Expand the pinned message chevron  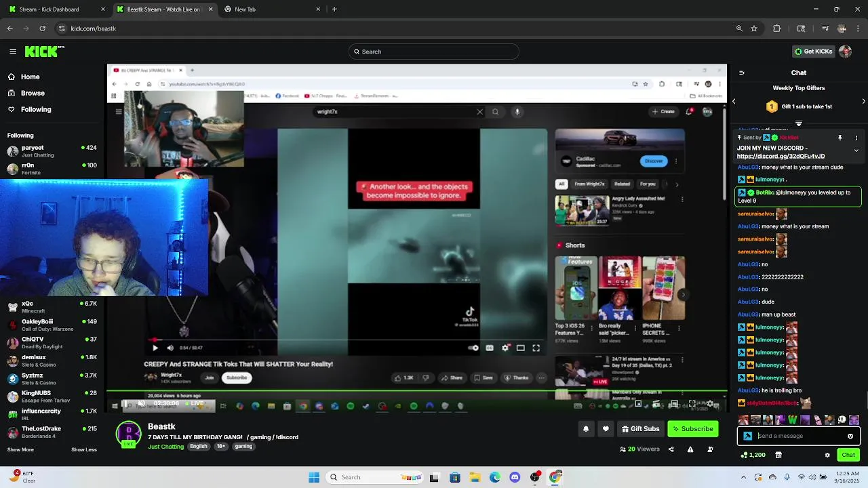(856, 150)
